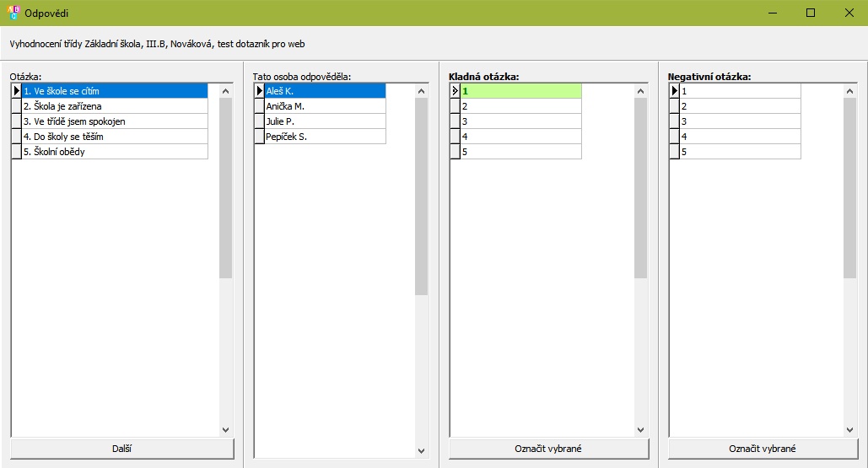Close the Odpovědi window
The width and height of the screenshot is (868, 468).
(x=849, y=13)
